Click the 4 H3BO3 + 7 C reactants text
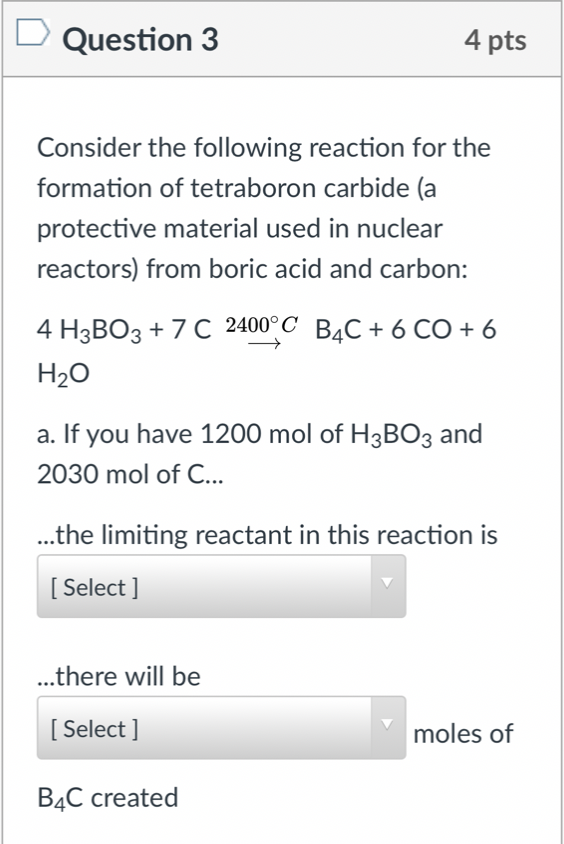The width and height of the screenshot is (564, 844). coord(124,330)
